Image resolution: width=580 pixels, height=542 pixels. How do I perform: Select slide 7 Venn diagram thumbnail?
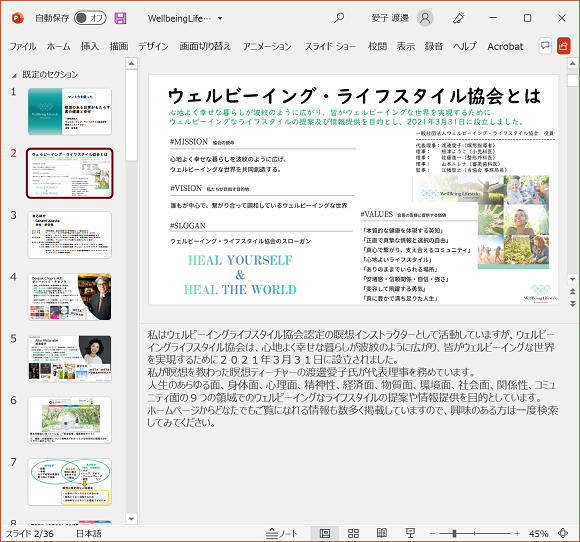click(x=70, y=482)
